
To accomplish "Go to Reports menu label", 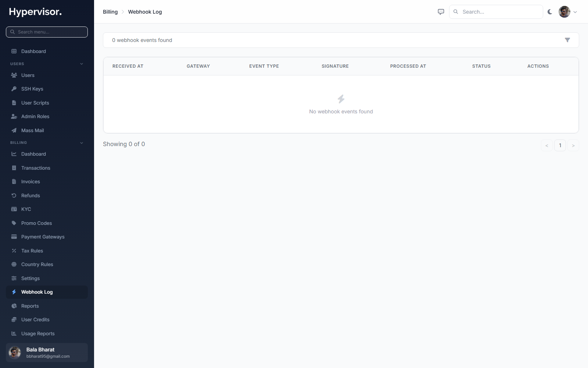I will coord(30,306).
